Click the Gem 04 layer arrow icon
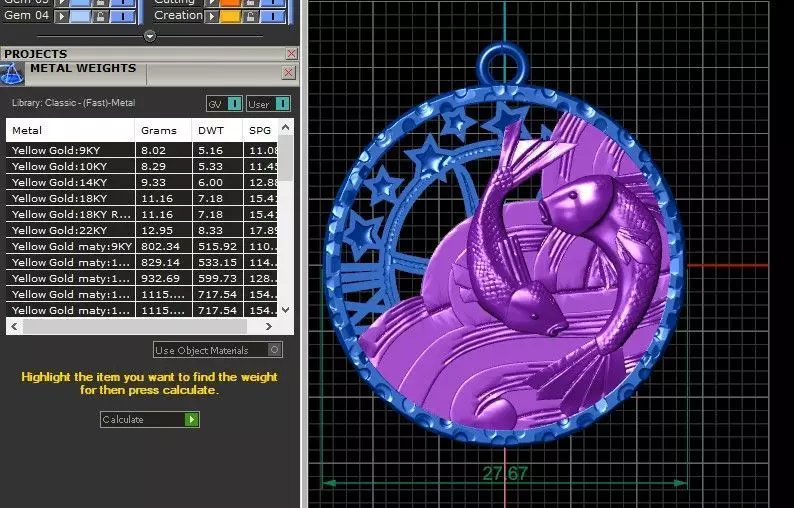The height and width of the screenshot is (508, 794). [61, 16]
